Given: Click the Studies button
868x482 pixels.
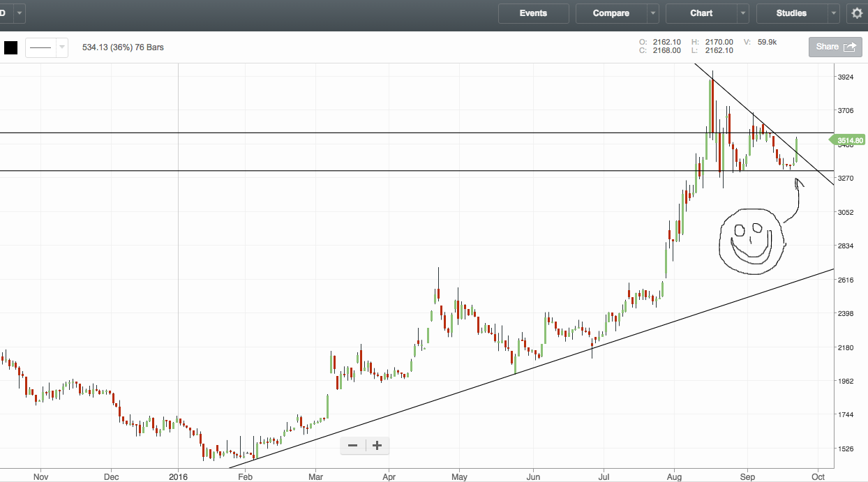Looking at the screenshot, I should [x=791, y=13].
